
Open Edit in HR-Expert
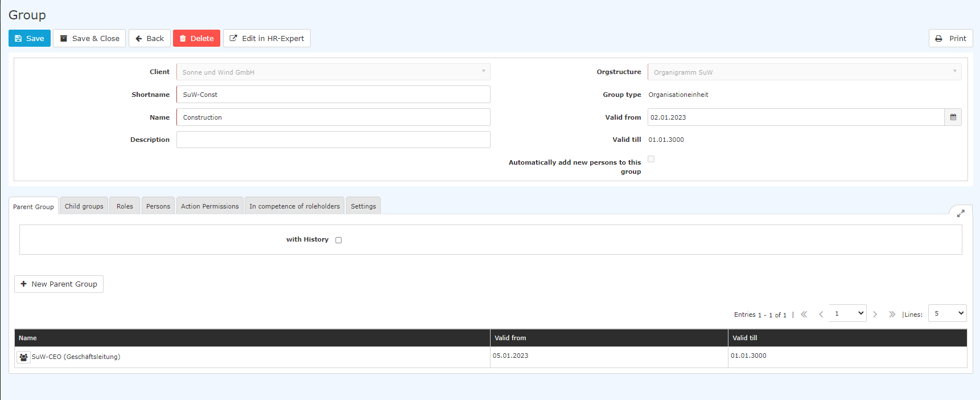pyautogui.click(x=267, y=38)
